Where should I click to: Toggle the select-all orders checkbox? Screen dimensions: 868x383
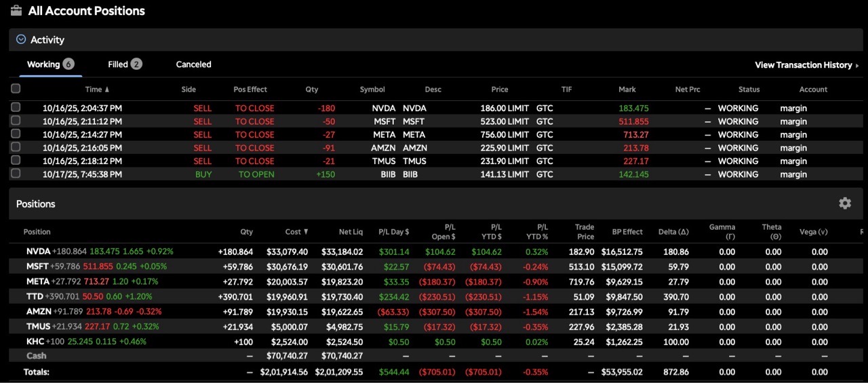[16, 89]
